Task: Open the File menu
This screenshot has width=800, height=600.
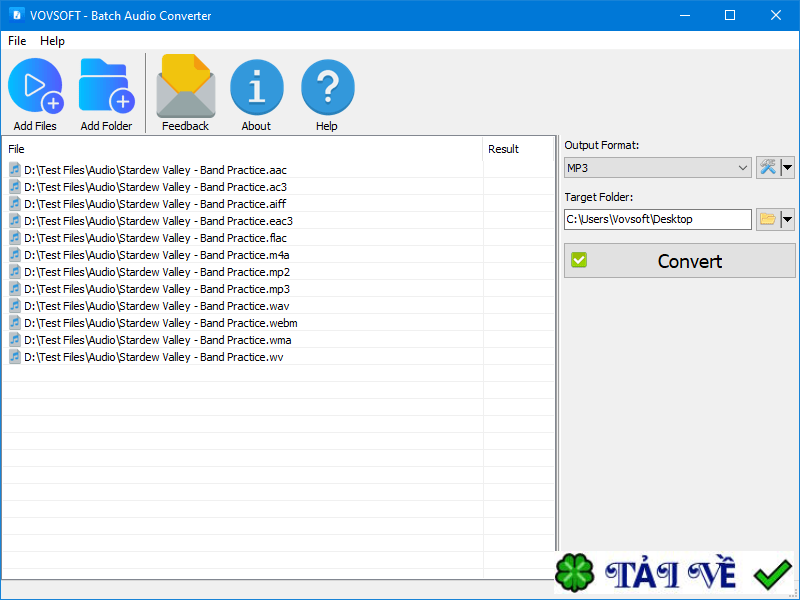Action: tap(17, 41)
